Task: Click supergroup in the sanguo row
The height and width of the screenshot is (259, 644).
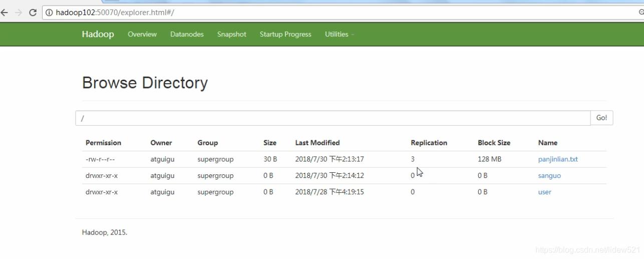Action: (x=215, y=176)
